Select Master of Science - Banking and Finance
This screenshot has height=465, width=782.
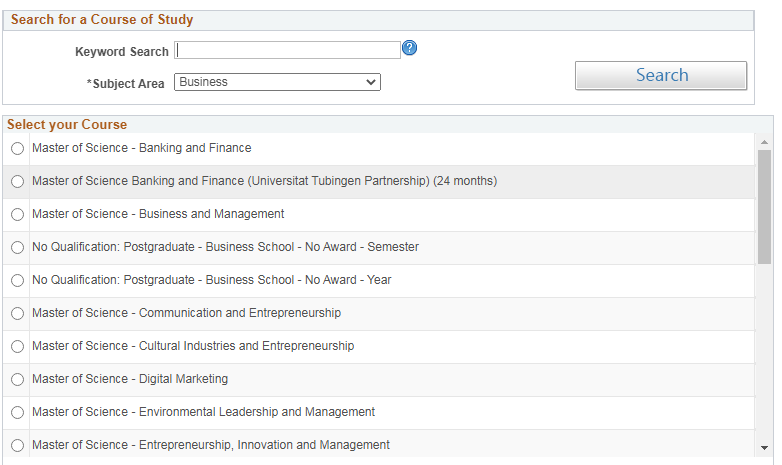click(17, 148)
